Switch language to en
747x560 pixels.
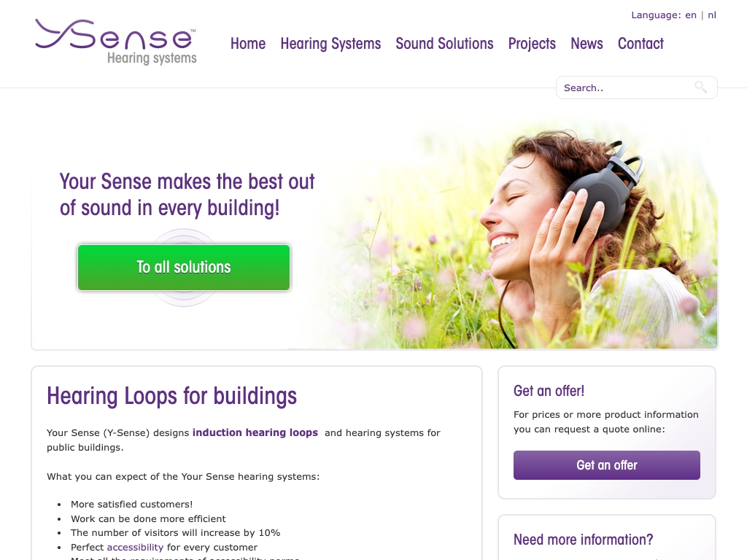coord(691,15)
